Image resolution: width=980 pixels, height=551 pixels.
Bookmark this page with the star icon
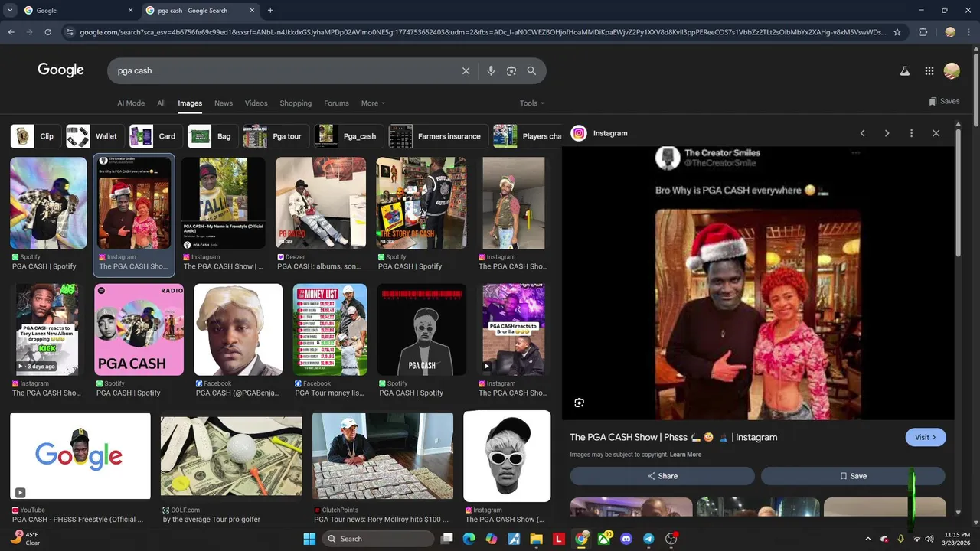tap(897, 32)
